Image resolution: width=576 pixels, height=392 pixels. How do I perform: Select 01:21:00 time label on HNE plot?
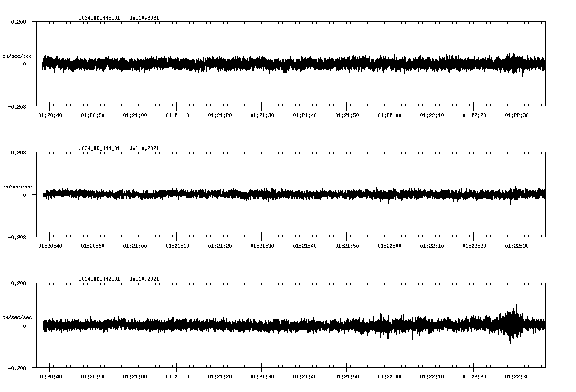[x=135, y=115]
